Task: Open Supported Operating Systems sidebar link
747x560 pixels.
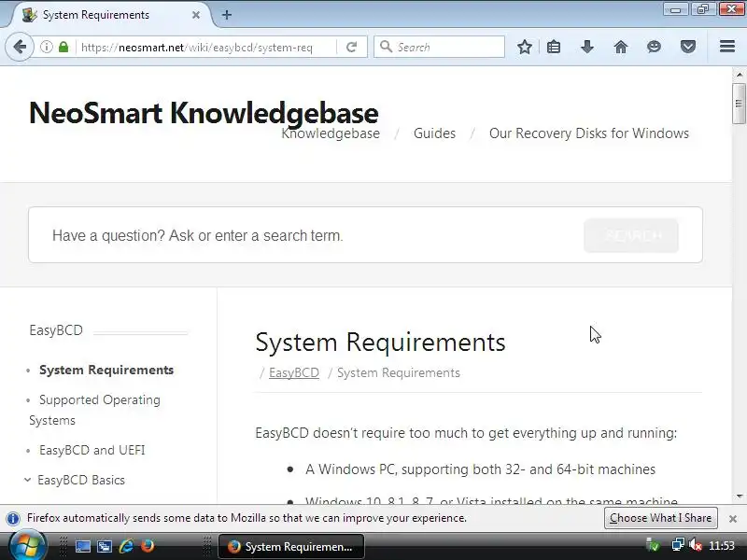Action: click(95, 410)
